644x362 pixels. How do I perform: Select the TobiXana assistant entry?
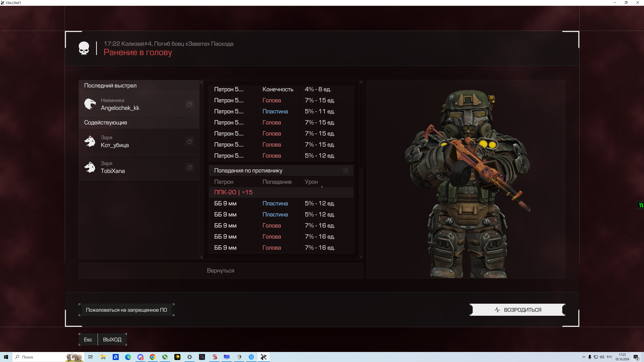139,167
